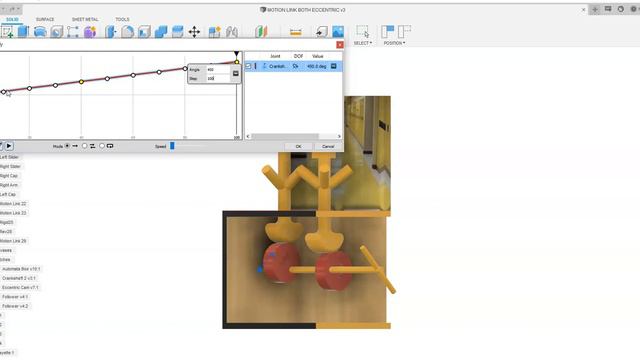Choose the Extrude tool in toolbar
This screenshot has width=640, height=360.
click(x=23, y=32)
